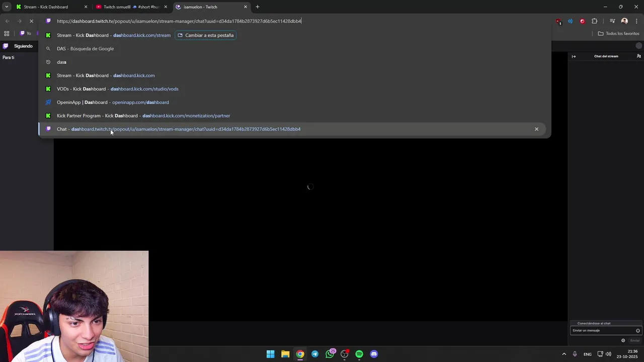
Task: Click Cambiar a esta pestaña button
Action: click(206, 35)
